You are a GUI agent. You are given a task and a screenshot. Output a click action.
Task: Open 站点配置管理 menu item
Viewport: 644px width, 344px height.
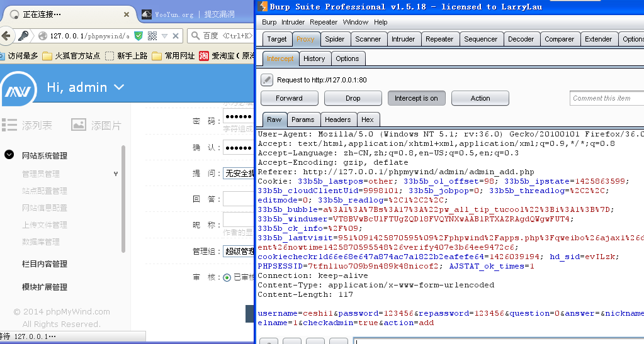coord(44,191)
